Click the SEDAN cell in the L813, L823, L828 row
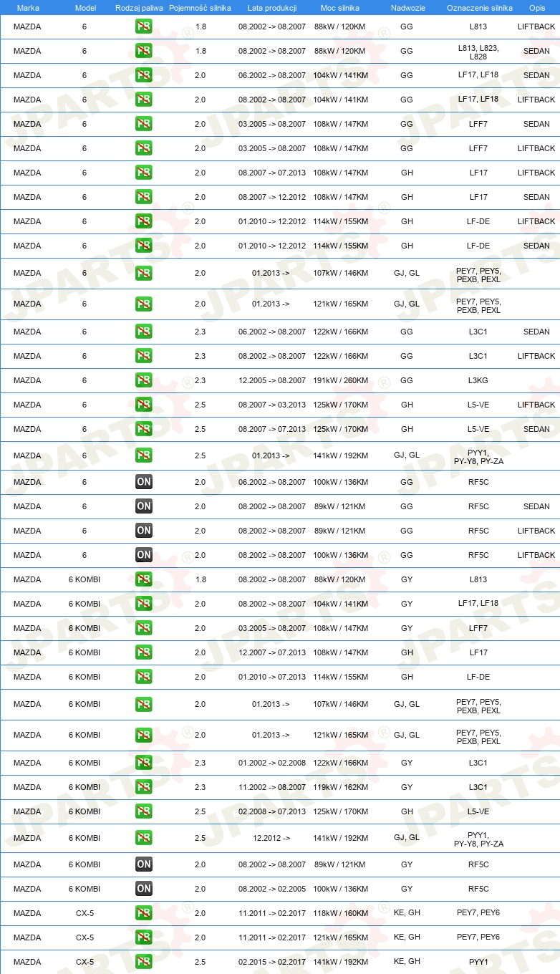560x974 pixels. tap(536, 52)
